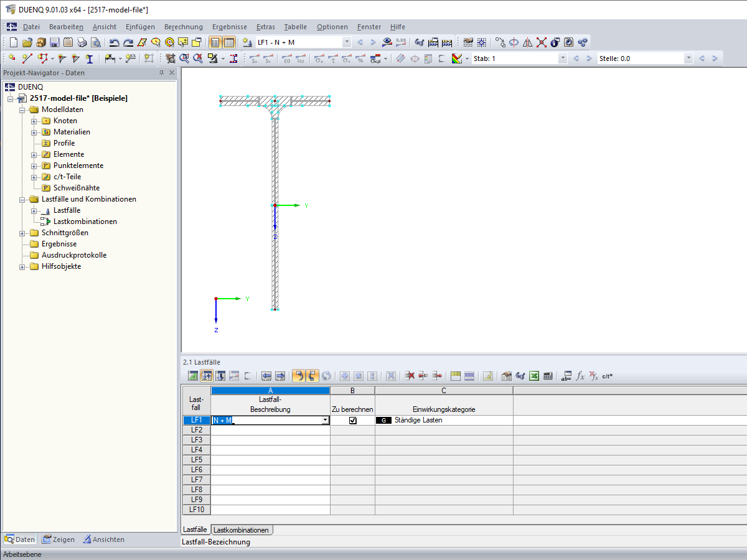Click the fx function icon in table toolbar

coord(580,376)
